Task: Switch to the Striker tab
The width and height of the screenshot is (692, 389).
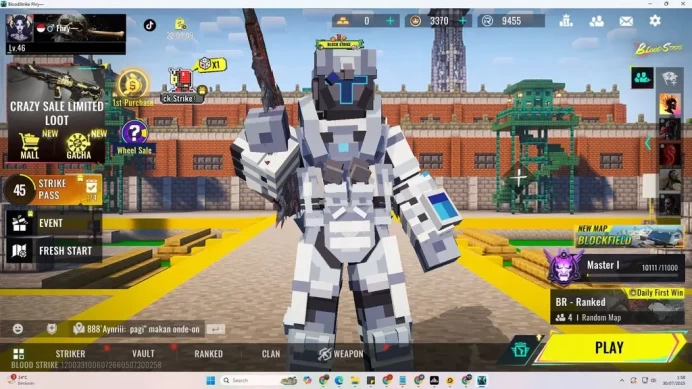Action: click(71, 354)
